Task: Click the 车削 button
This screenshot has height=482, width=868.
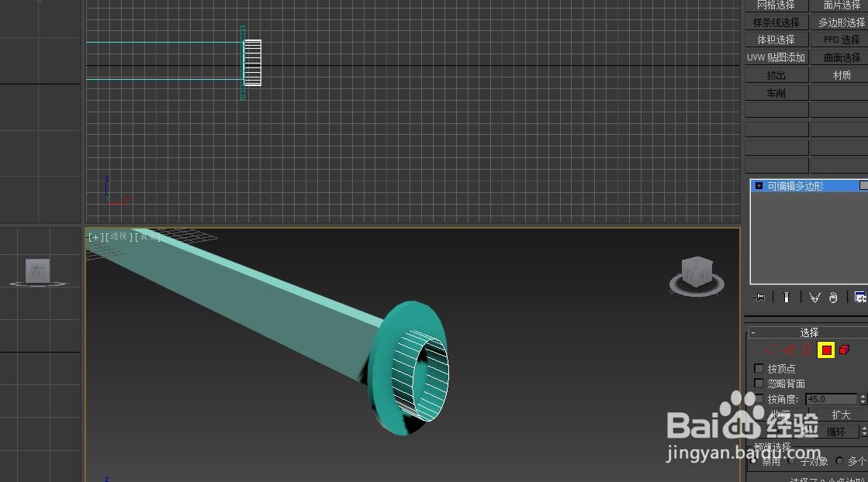Action: coord(776,92)
